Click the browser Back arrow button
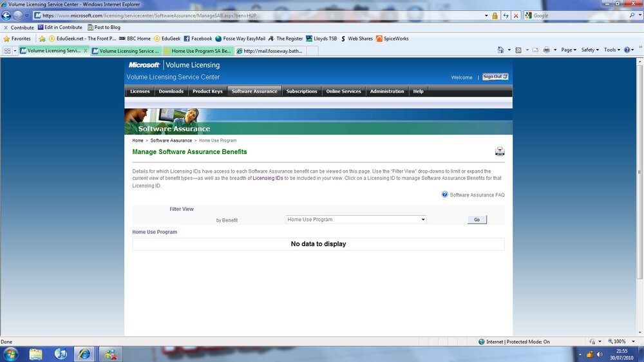Screen dimensions: 644x362 (x=6, y=15)
